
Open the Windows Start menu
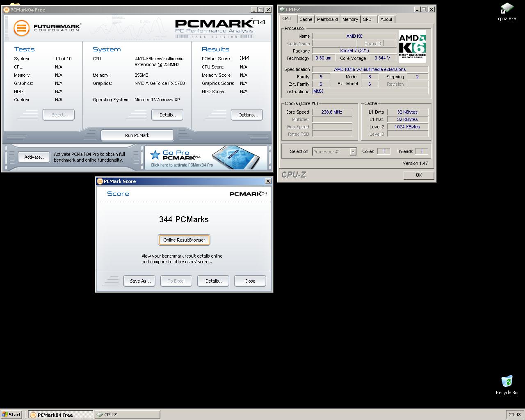tap(11, 414)
